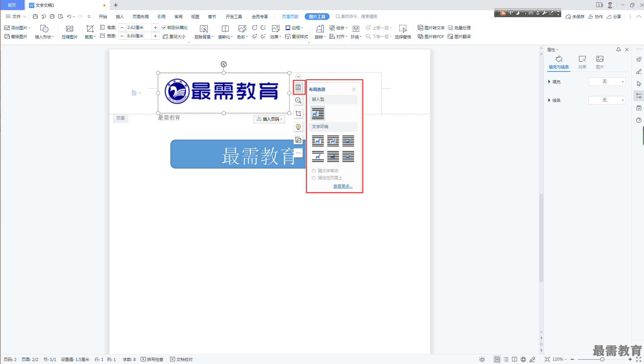Click the 清晰化 sharpen icon
This screenshot has width=644, height=364.
(225, 29)
